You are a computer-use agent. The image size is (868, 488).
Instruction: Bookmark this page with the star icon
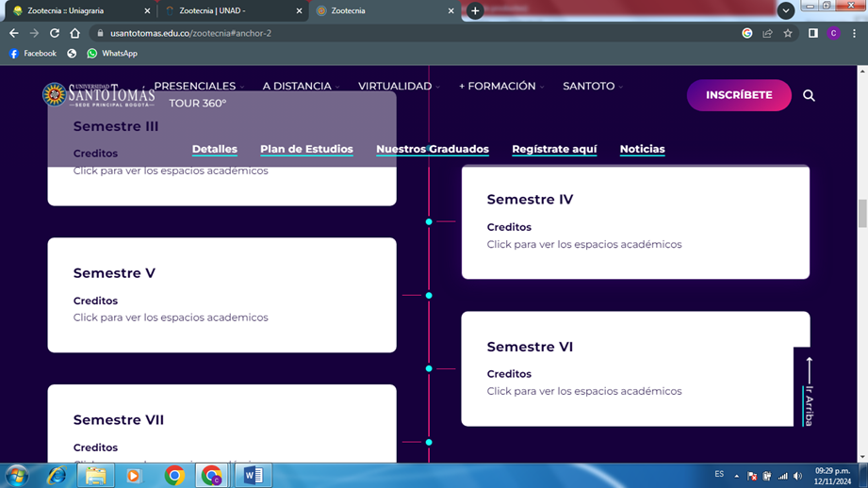[788, 33]
